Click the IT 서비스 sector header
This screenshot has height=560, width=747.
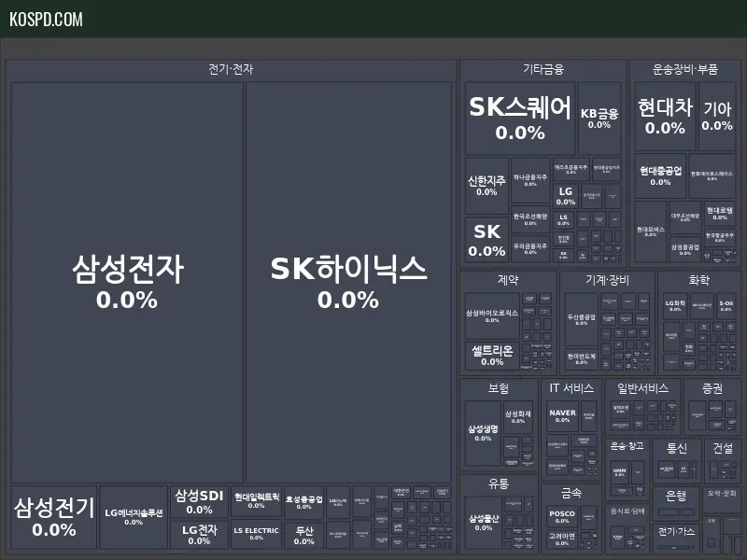click(571, 388)
